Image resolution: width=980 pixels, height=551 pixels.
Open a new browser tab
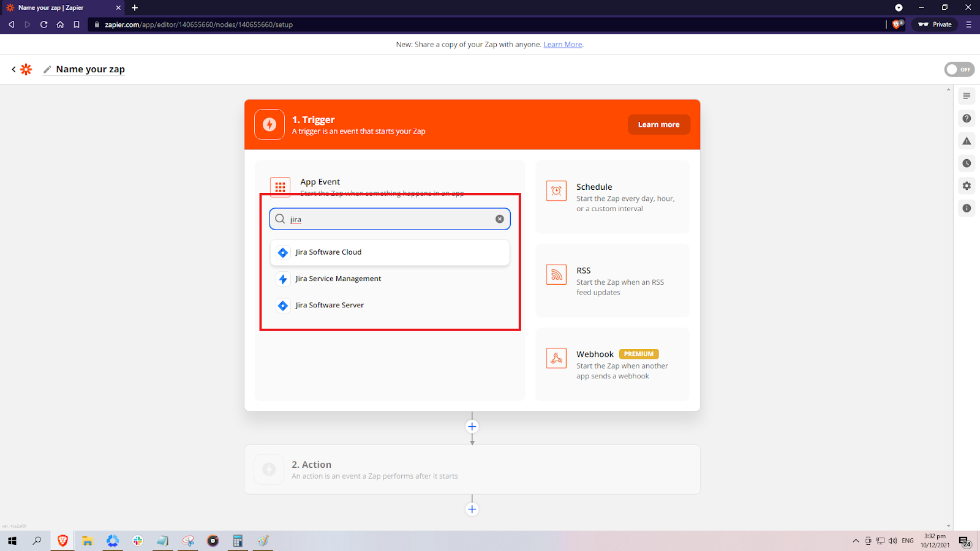pos(135,8)
